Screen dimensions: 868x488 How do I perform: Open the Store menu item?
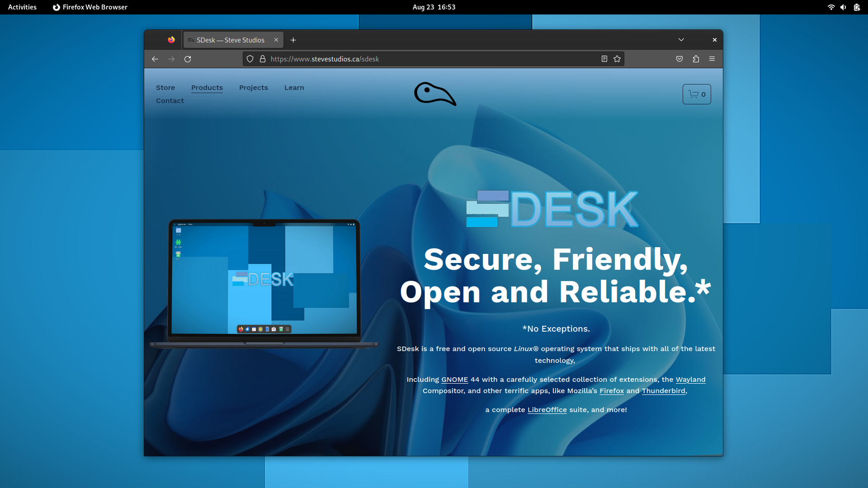point(165,88)
